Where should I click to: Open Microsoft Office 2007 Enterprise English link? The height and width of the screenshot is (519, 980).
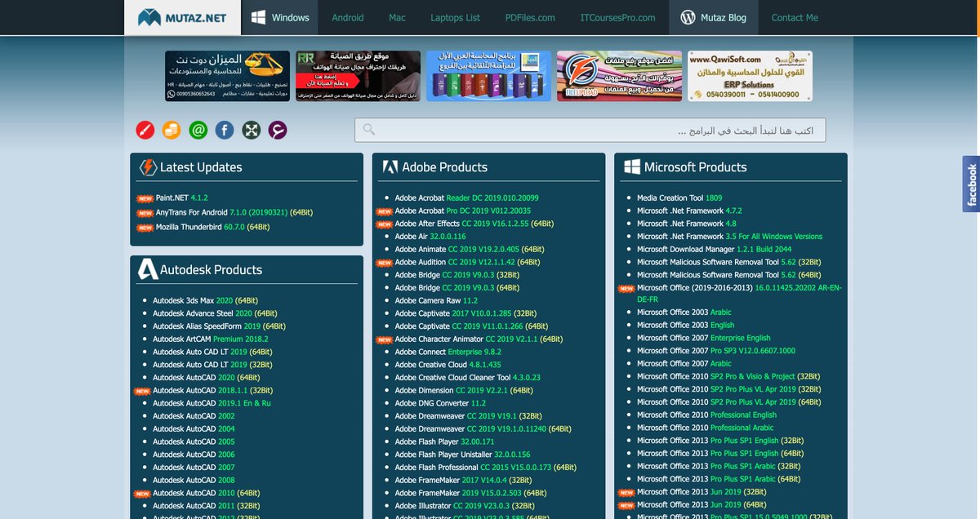coord(704,338)
